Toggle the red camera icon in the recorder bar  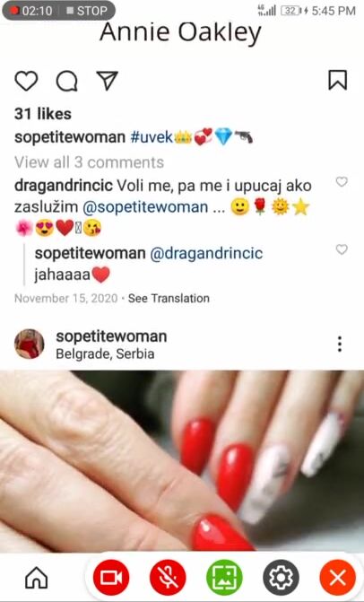pos(111,578)
